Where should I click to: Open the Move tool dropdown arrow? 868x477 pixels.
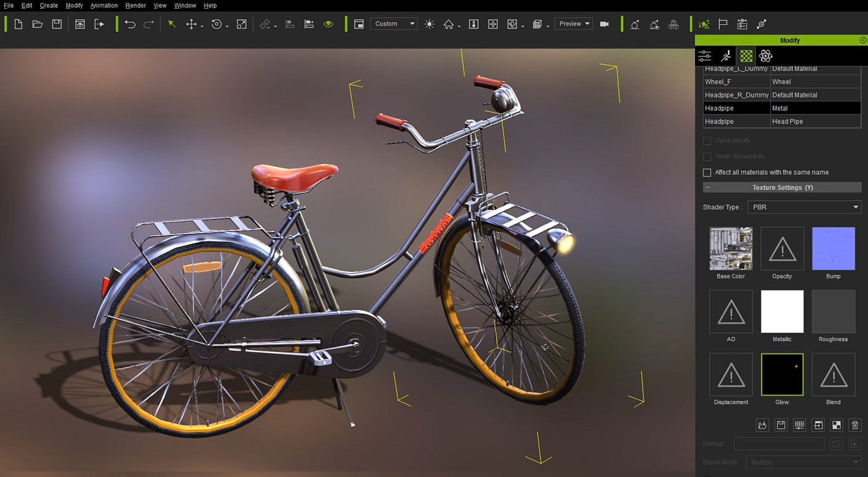[x=202, y=26]
